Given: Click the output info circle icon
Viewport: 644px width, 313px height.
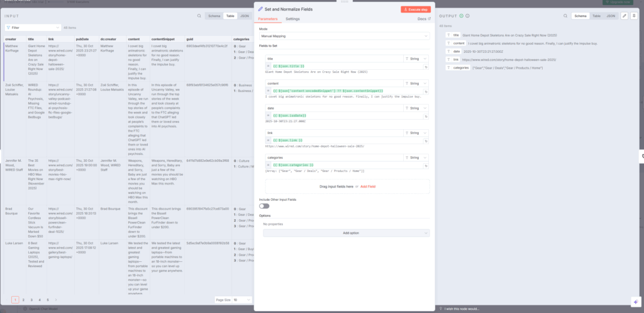Looking at the screenshot, I should pos(467,16).
